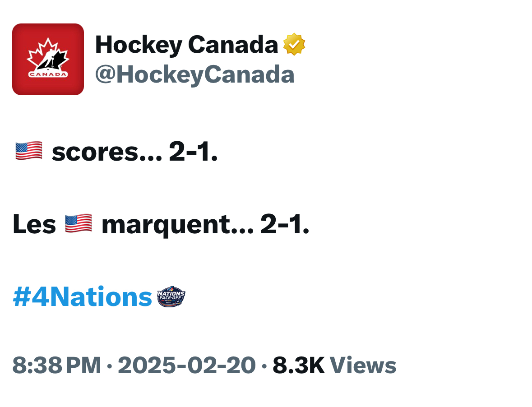Click the Views label

pyautogui.click(x=363, y=365)
